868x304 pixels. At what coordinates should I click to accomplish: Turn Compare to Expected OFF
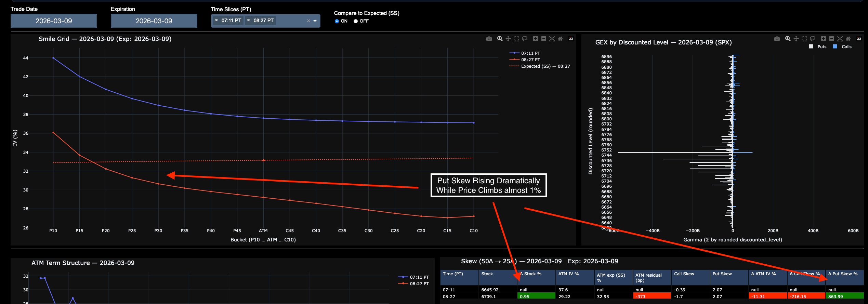(x=356, y=21)
